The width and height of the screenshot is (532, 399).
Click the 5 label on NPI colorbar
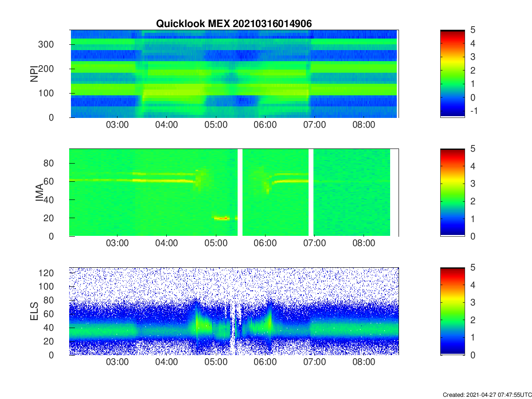click(472, 30)
